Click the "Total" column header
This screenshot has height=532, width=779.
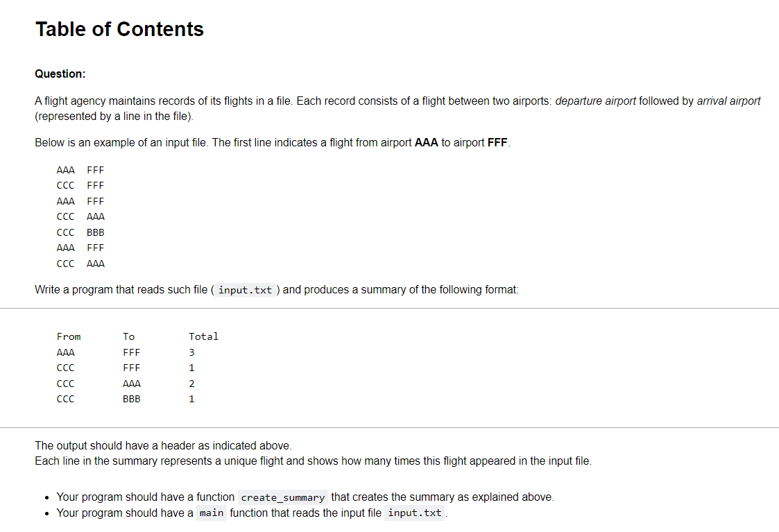coord(203,337)
